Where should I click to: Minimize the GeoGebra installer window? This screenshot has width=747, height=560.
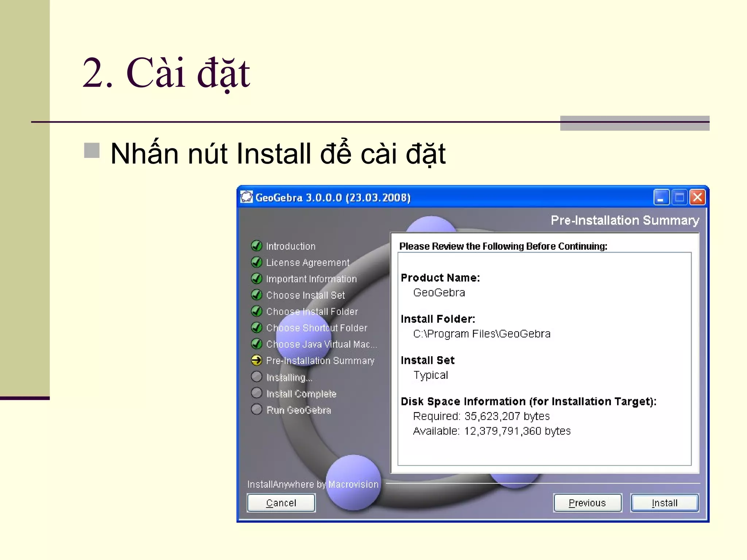tap(661, 197)
